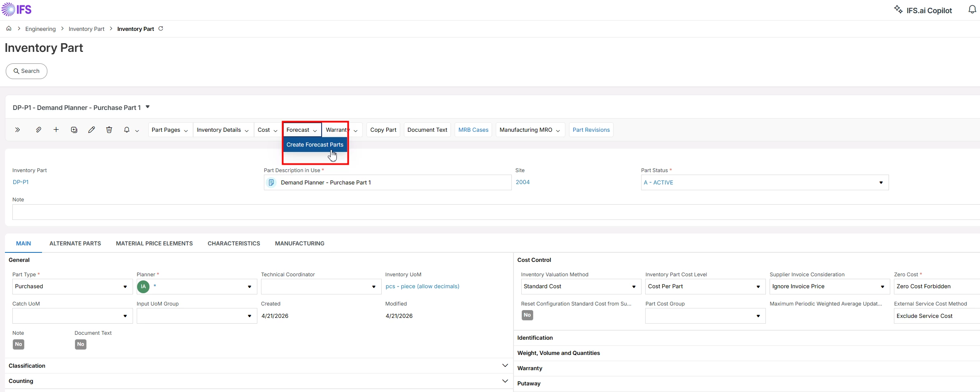Click the plus icon to add new part
Image resolution: width=980 pixels, height=392 pixels.
click(56, 130)
